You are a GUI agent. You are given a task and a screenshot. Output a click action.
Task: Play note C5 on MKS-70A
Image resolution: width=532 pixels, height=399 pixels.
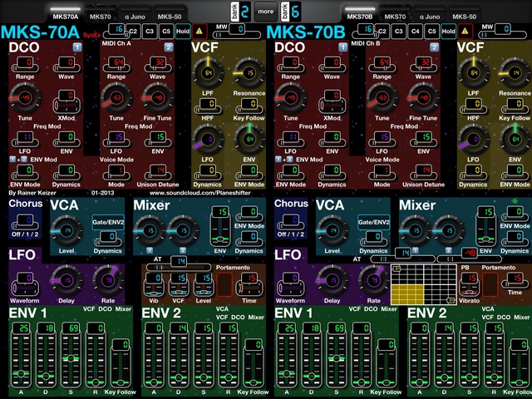pyautogui.click(x=166, y=32)
